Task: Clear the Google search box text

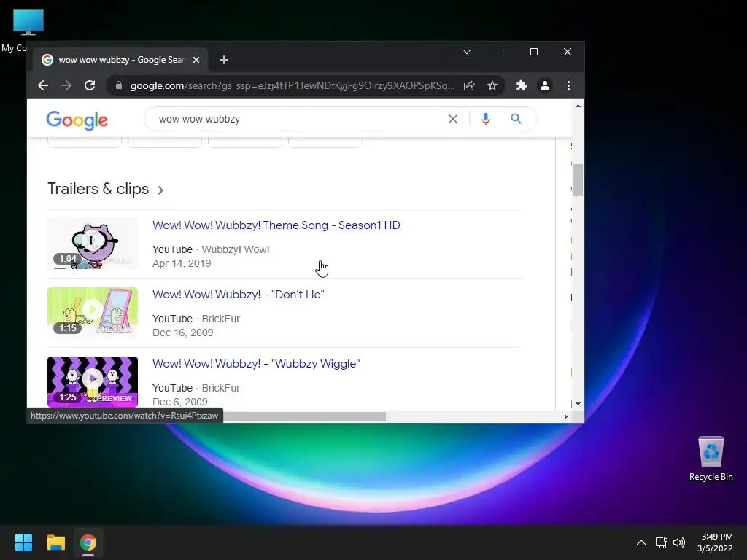Action: [453, 119]
